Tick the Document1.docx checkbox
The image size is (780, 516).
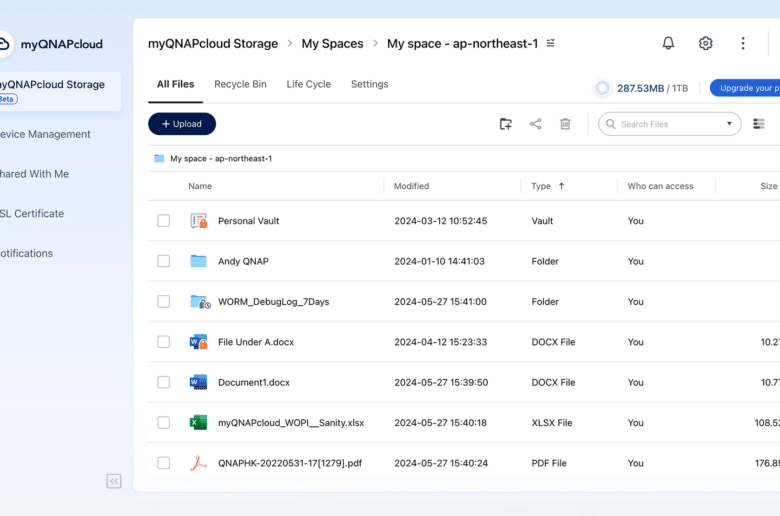pyautogui.click(x=164, y=382)
